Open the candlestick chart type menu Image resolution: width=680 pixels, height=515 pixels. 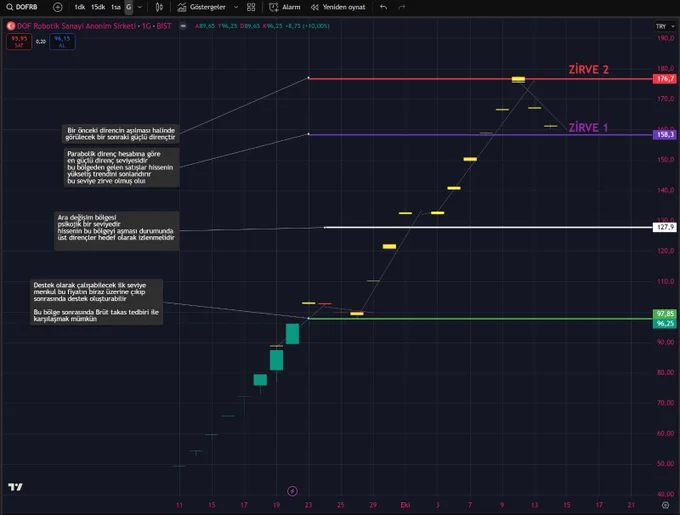[x=159, y=7]
